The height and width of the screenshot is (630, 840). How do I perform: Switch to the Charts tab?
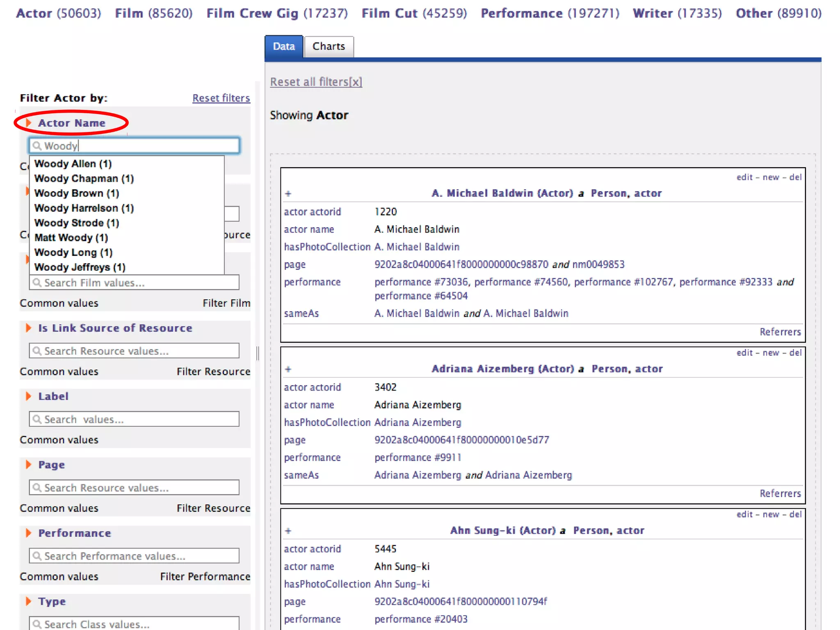point(329,46)
